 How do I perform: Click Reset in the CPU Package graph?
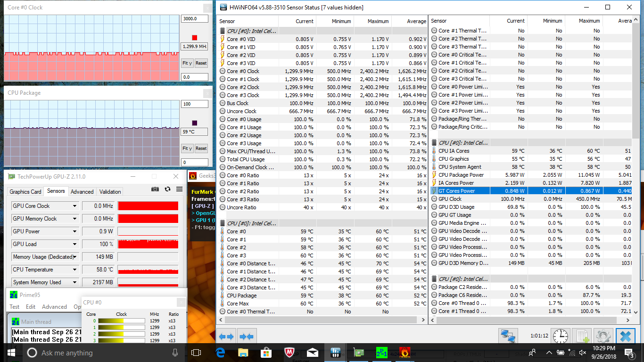click(x=201, y=148)
